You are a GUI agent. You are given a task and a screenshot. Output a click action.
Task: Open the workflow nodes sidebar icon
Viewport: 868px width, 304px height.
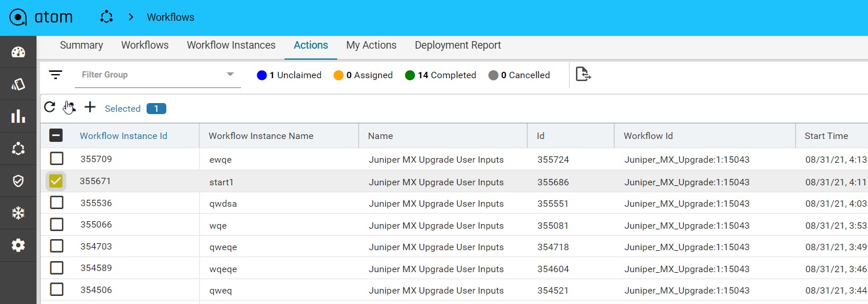tap(19, 149)
